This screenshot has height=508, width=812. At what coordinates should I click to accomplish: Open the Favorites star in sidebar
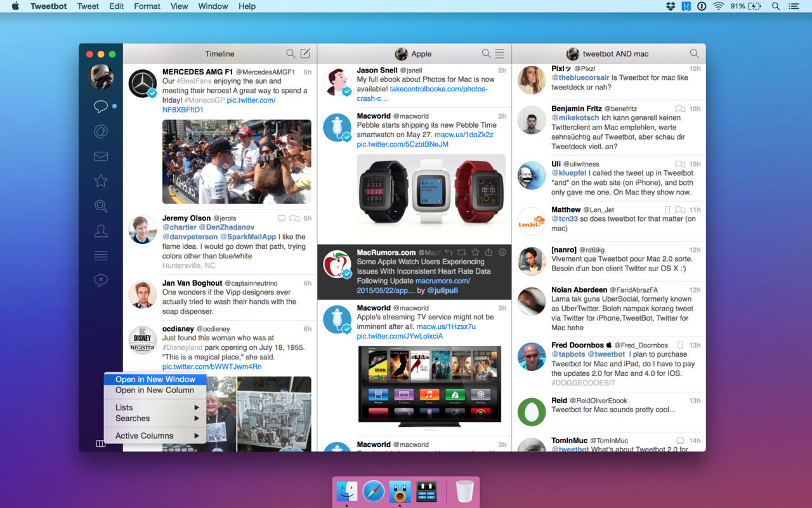[x=100, y=181]
